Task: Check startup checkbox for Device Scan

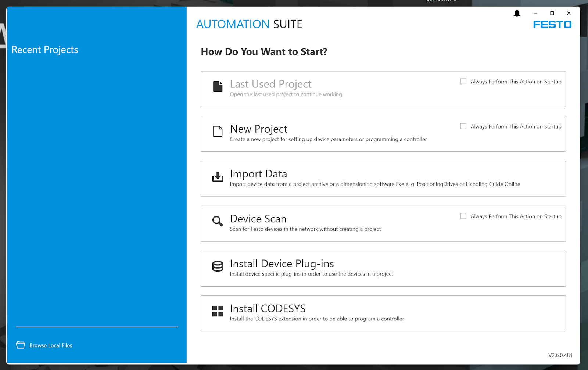Action: (x=463, y=216)
